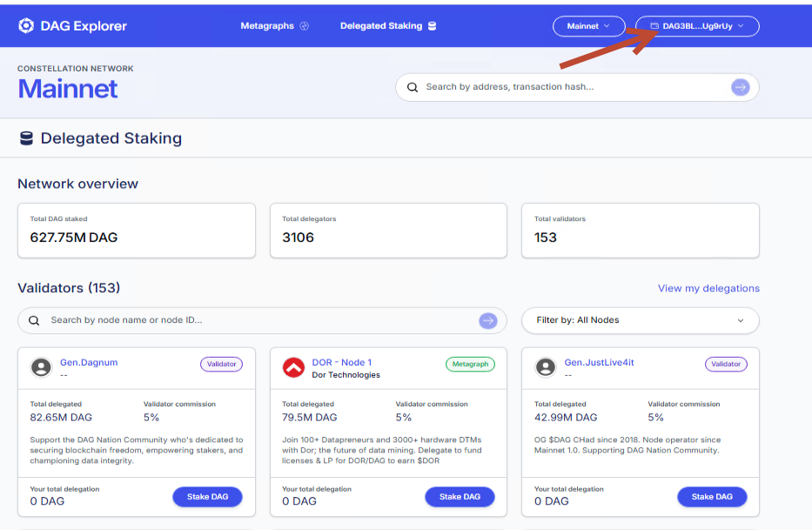Expand the Mainnet network dropdown

pos(589,26)
